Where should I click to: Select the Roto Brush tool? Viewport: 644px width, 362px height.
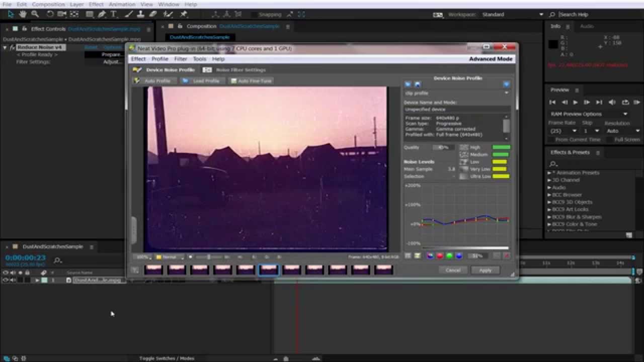click(x=169, y=14)
